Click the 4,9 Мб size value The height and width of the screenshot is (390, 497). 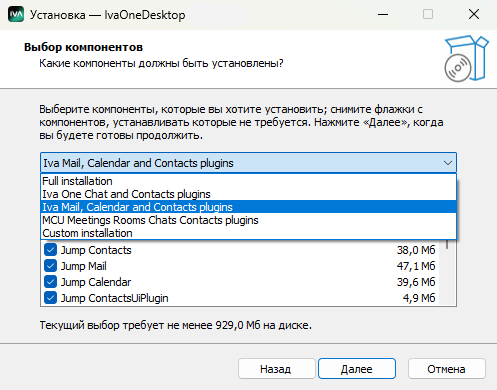pyautogui.click(x=419, y=298)
